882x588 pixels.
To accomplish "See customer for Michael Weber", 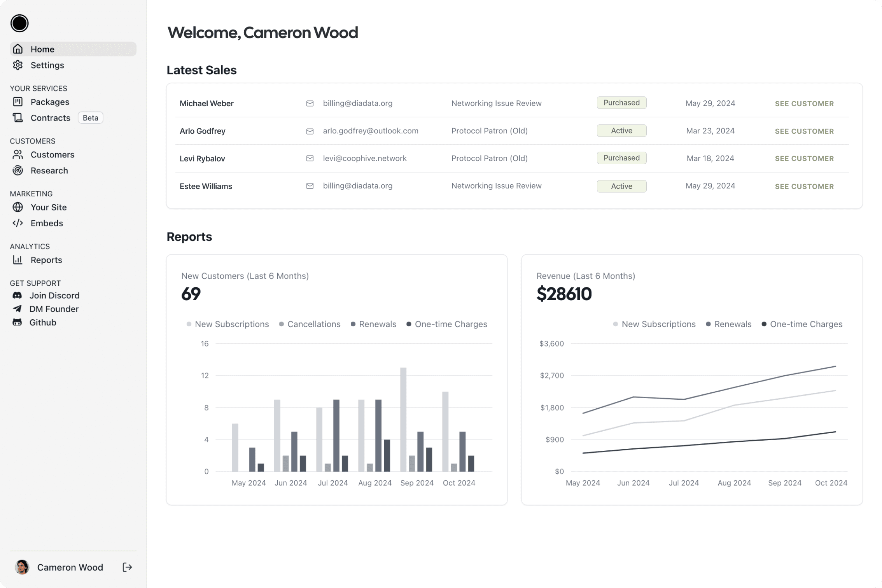I will point(804,103).
